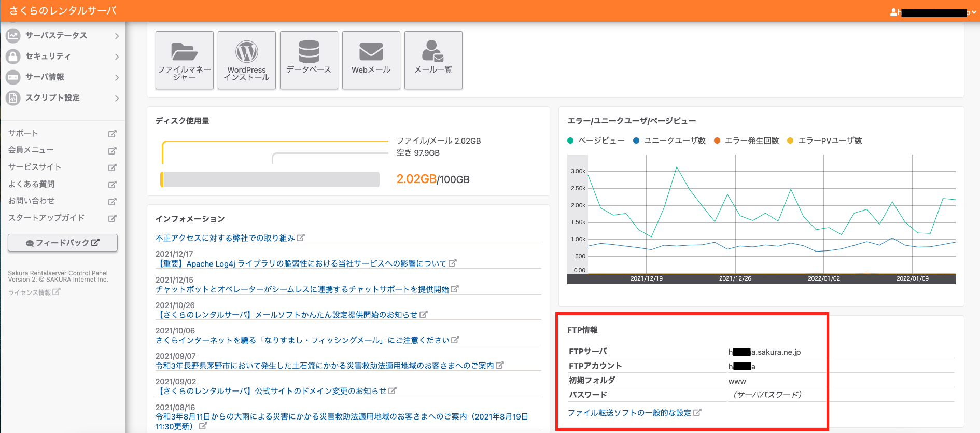Toggle エラーPVユーザ数 legend dot
The height and width of the screenshot is (433, 980).
(790, 141)
